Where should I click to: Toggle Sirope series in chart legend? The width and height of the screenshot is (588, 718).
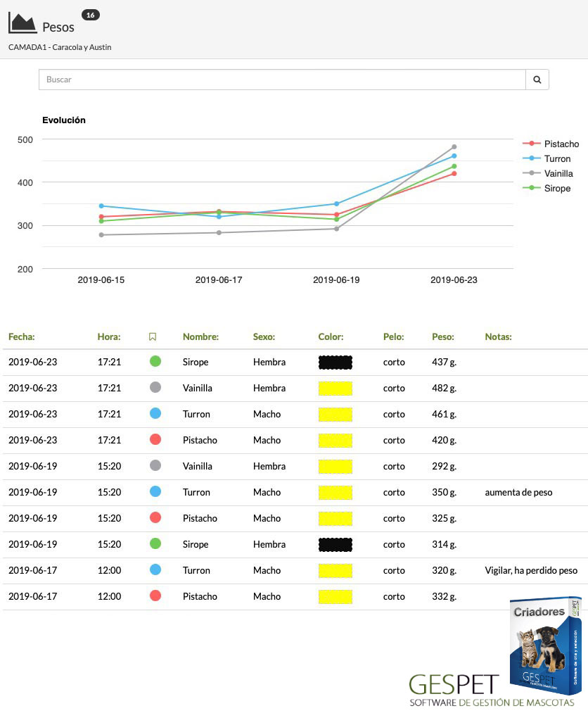547,188
